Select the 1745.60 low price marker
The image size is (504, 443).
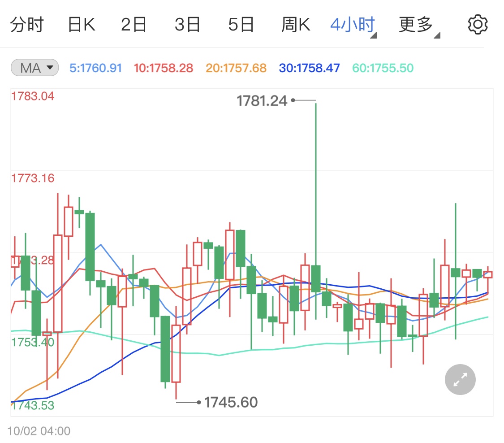[230, 403]
